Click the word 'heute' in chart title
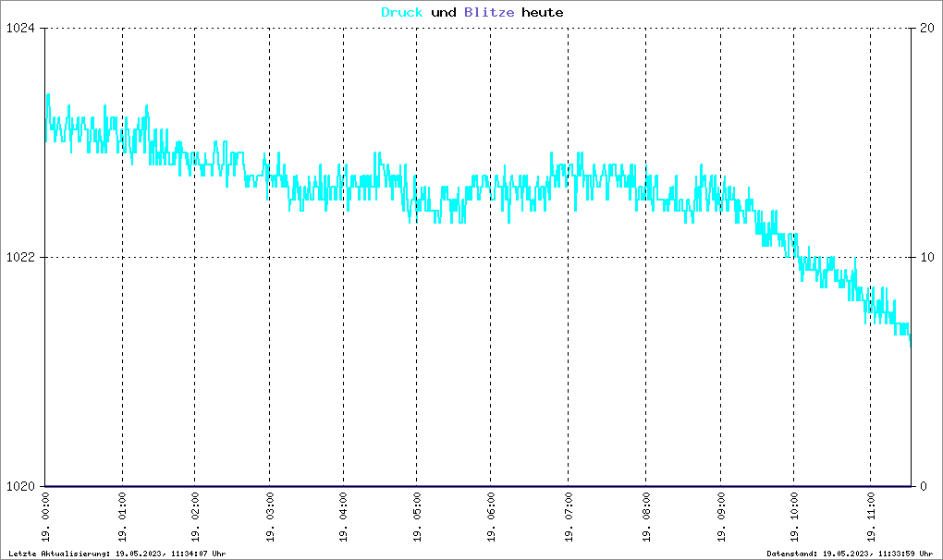The image size is (943, 560). 542,13
